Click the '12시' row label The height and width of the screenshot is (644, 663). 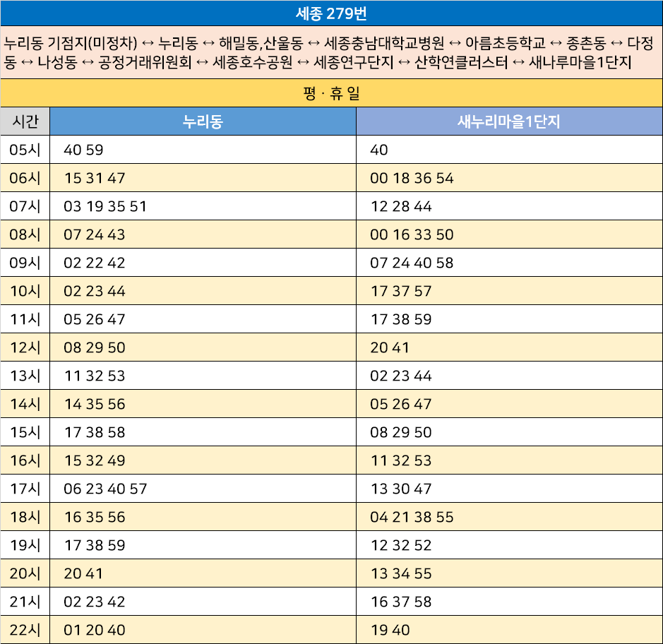pos(25,347)
